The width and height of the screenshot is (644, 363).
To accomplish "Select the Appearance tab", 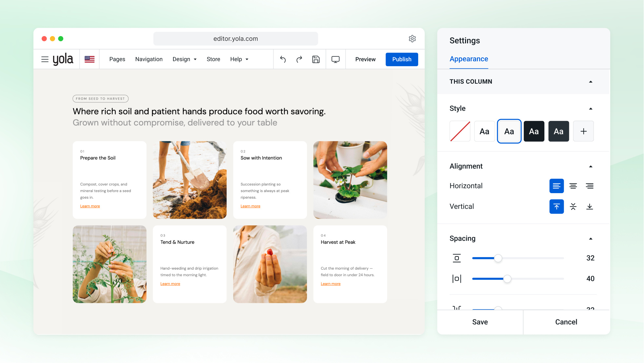I will coord(469,59).
